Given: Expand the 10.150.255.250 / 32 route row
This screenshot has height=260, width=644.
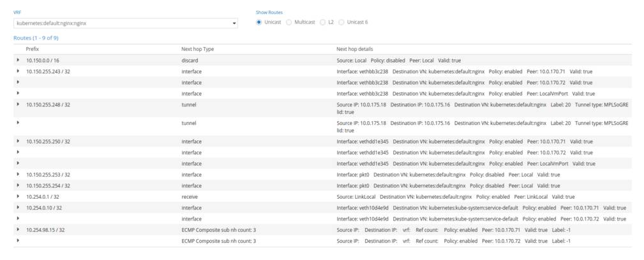Looking at the screenshot, I should point(18,141).
